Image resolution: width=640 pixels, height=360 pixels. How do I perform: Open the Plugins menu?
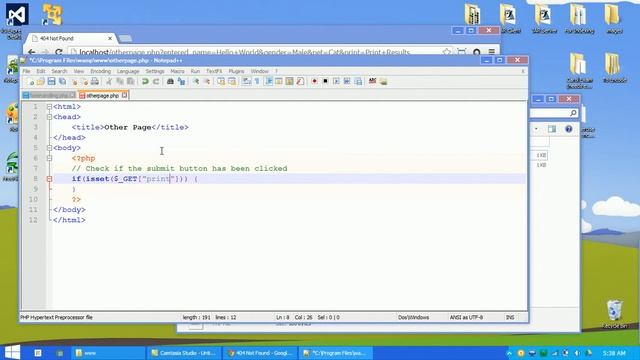[236, 71]
